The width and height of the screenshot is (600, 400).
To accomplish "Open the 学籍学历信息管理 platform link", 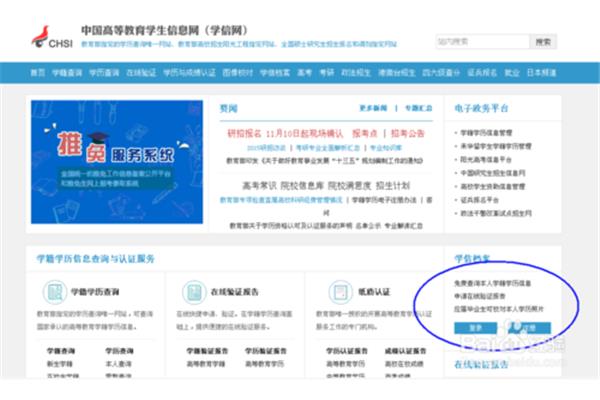I will 486,133.
